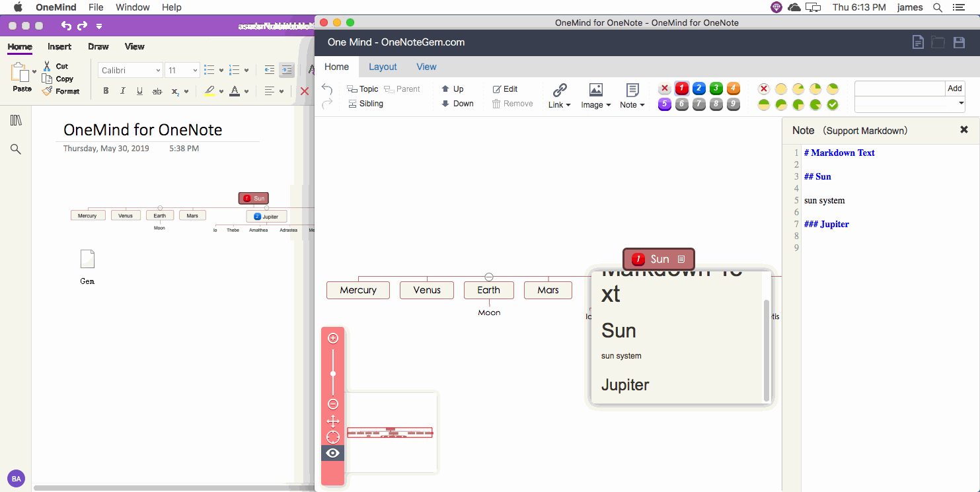Open View tab in OneNote window
The width and height of the screenshot is (980, 492).
pos(135,47)
